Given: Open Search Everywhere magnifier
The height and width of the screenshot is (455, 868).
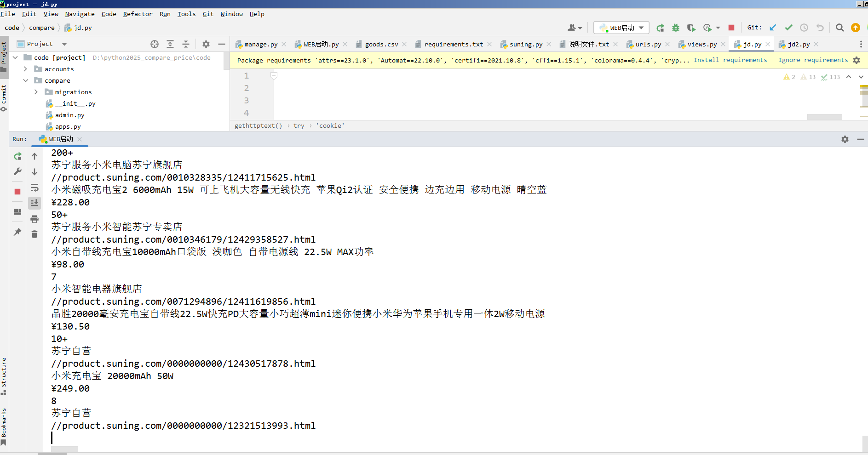Looking at the screenshot, I should point(840,28).
